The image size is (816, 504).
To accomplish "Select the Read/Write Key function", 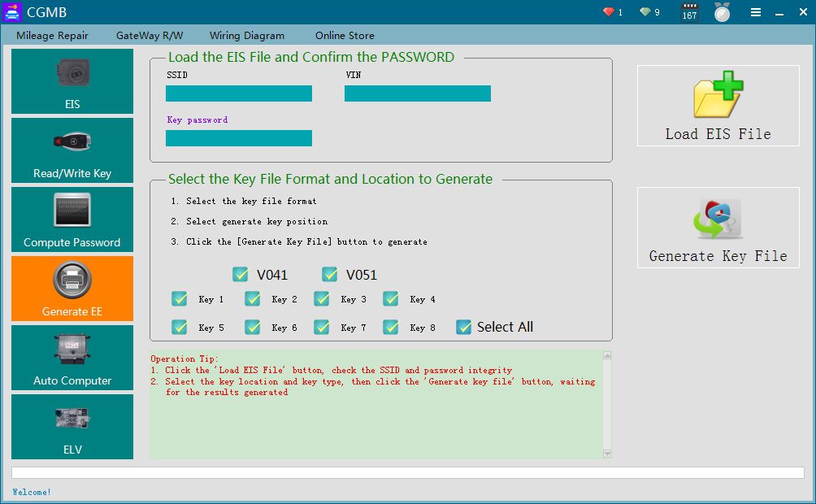I will [72, 150].
